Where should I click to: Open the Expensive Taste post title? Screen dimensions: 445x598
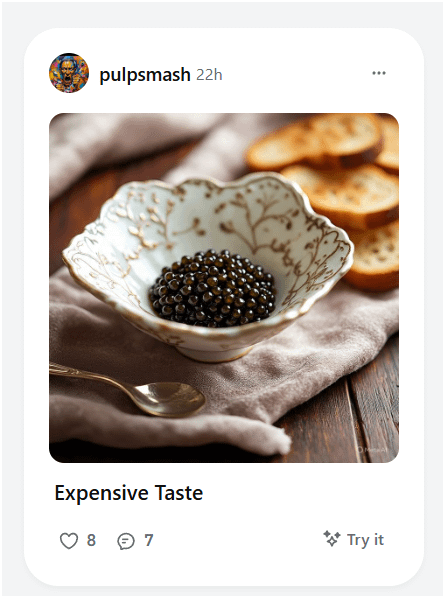tap(129, 493)
